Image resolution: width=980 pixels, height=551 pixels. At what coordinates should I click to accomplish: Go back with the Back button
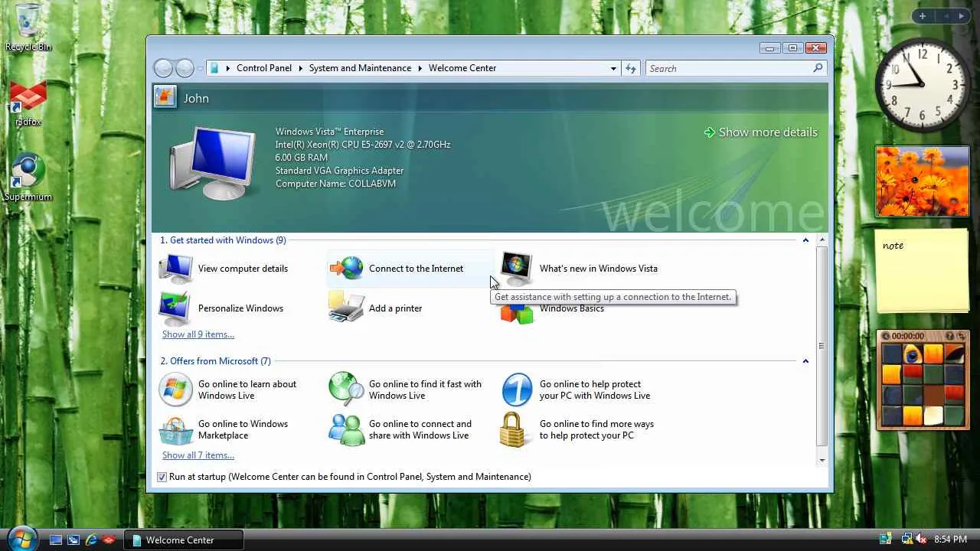[x=163, y=68]
